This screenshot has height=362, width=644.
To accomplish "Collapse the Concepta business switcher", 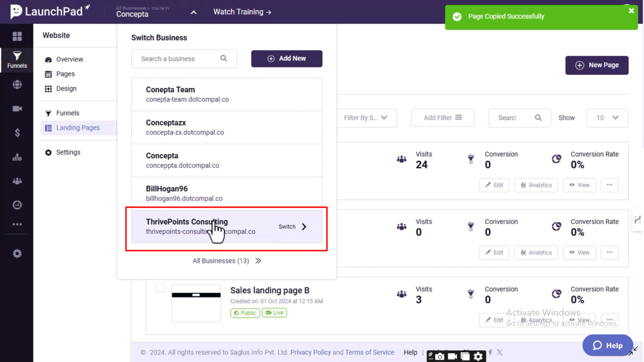I will click(193, 12).
